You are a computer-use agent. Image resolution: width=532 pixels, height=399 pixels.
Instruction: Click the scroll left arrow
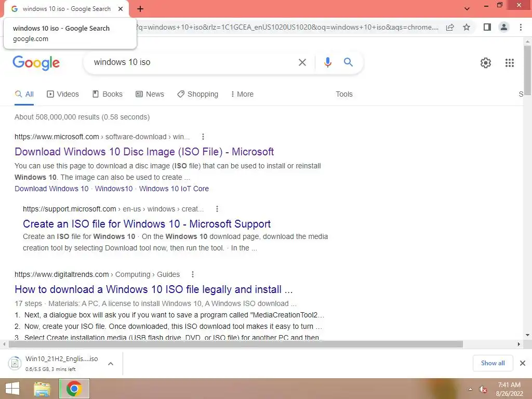point(4,344)
